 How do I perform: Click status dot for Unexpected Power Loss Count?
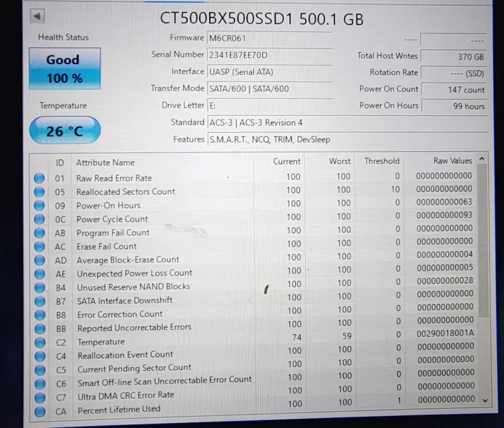pyautogui.click(x=40, y=274)
